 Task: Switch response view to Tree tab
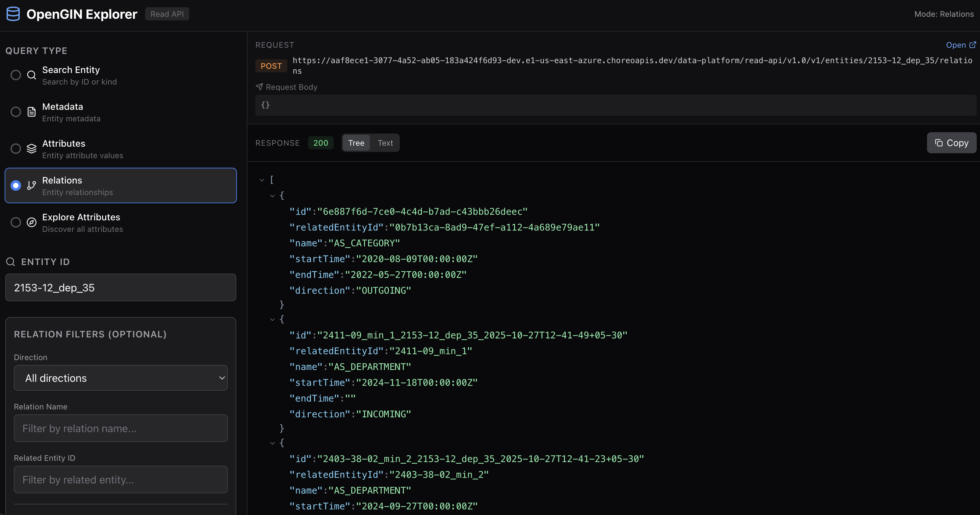click(x=356, y=143)
